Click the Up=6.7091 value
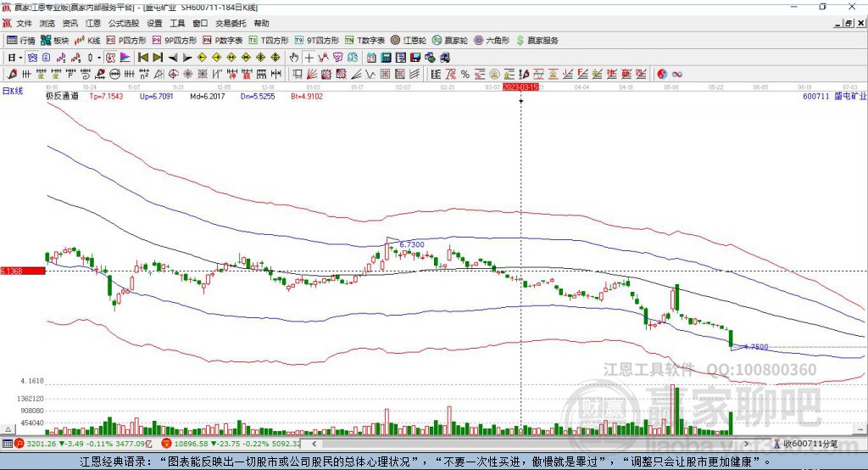868x470 pixels. pos(157,97)
